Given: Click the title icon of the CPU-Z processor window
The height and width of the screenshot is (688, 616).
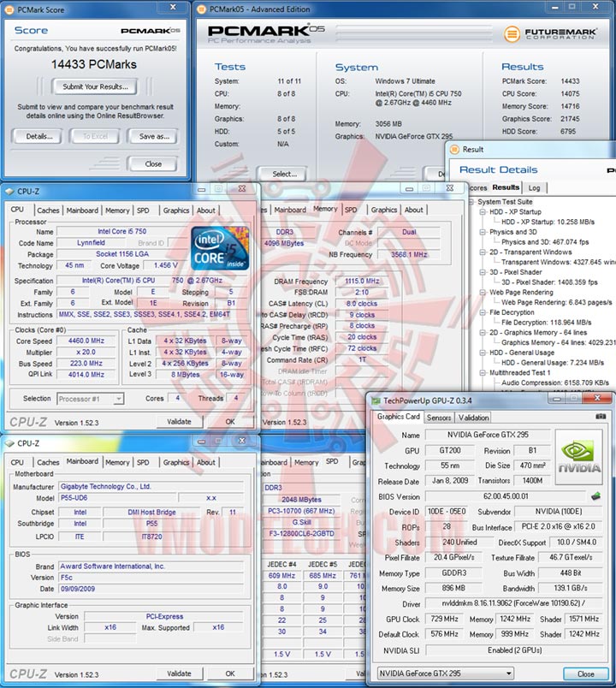Looking at the screenshot, I should [9, 192].
